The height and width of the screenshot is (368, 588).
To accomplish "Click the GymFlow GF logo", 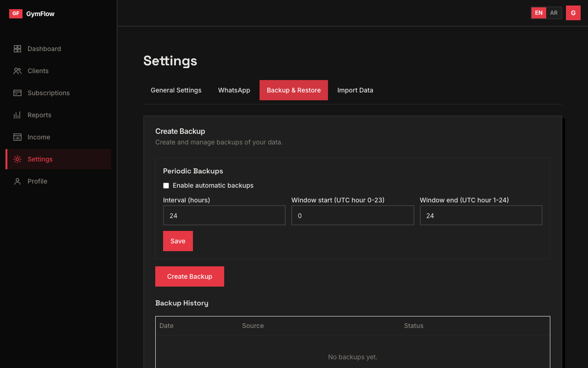I will click(16, 14).
